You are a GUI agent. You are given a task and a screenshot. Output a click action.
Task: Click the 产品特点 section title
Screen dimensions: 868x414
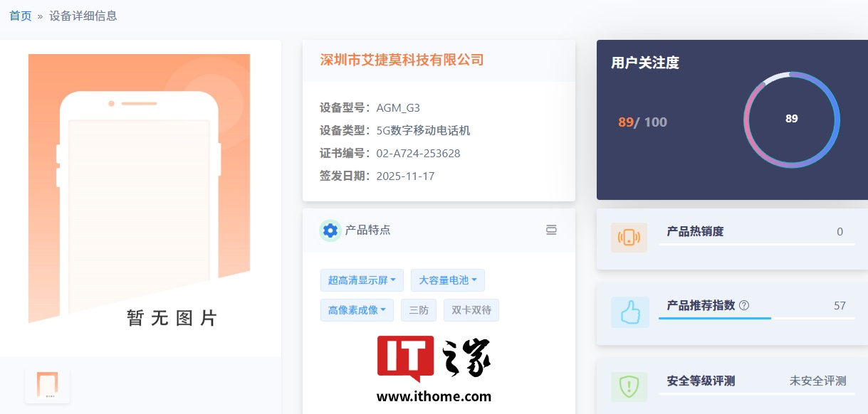(x=367, y=230)
